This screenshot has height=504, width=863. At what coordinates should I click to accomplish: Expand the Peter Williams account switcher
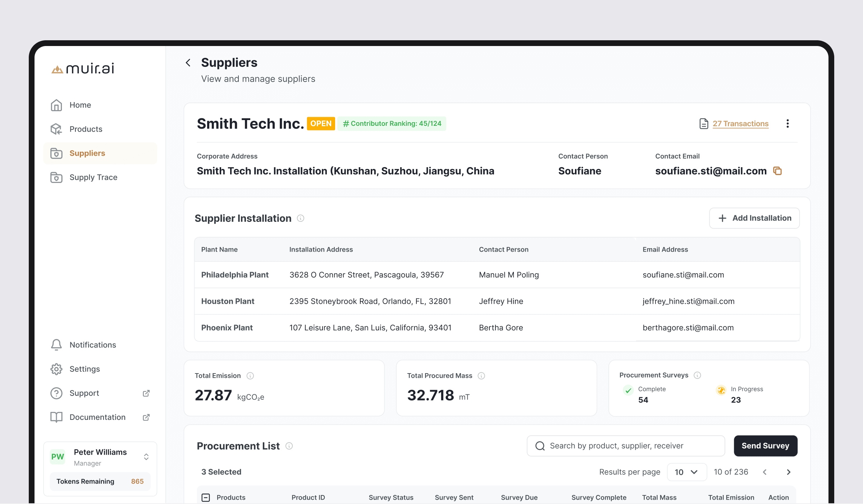click(146, 457)
